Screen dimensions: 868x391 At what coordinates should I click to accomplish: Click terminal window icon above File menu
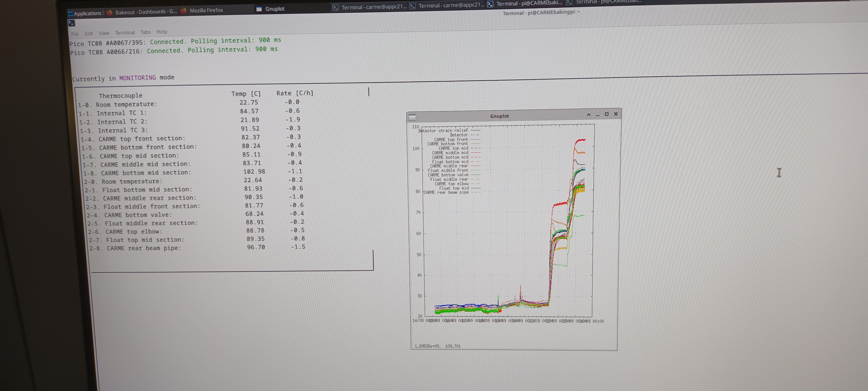coord(71,23)
